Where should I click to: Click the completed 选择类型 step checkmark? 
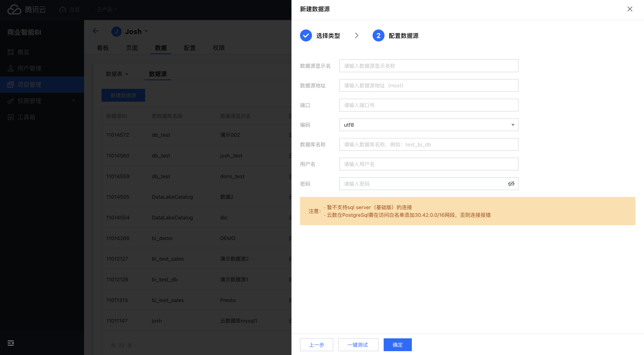(306, 35)
